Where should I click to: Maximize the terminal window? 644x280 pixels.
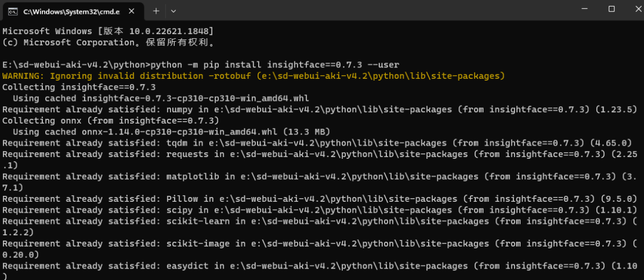(611, 9)
